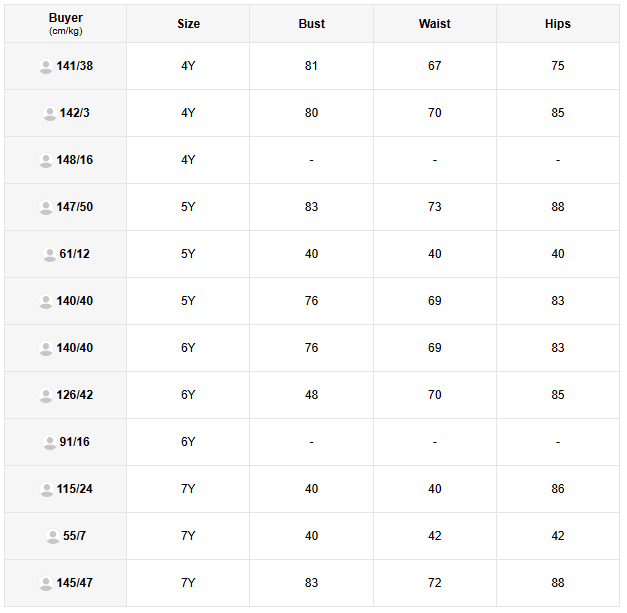Image resolution: width=627 pixels, height=613 pixels.
Task: Click the Waist column header
Action: click(434, 24)
